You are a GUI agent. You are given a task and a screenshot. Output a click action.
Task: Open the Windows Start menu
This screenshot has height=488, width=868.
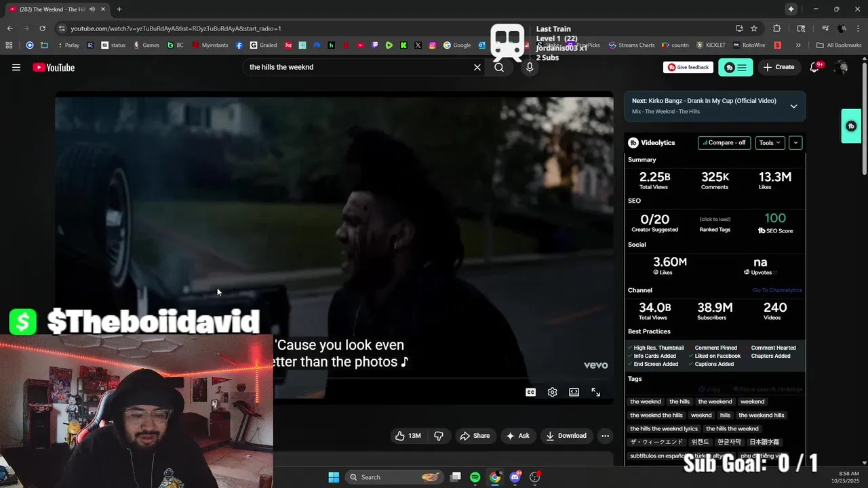tap(334, 477)
